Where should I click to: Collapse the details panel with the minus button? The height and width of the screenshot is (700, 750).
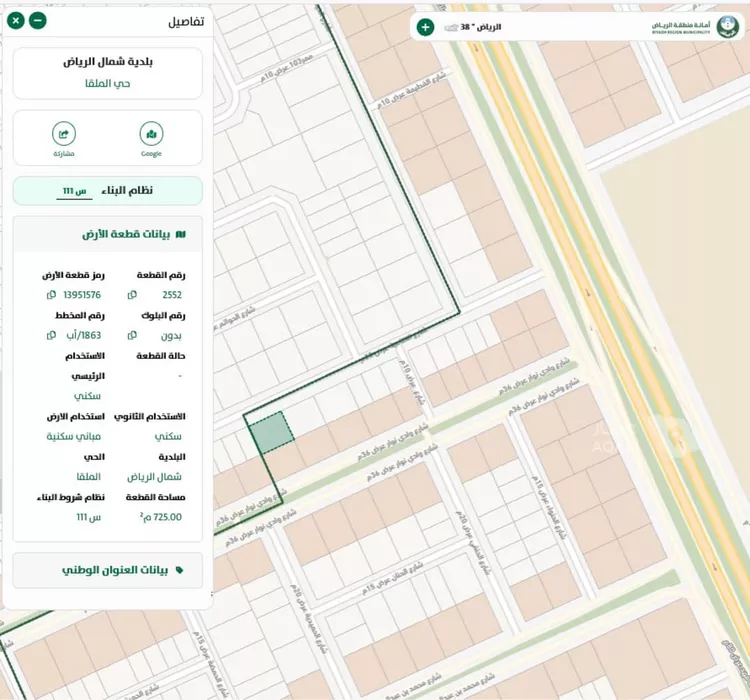tap(38, 21)
